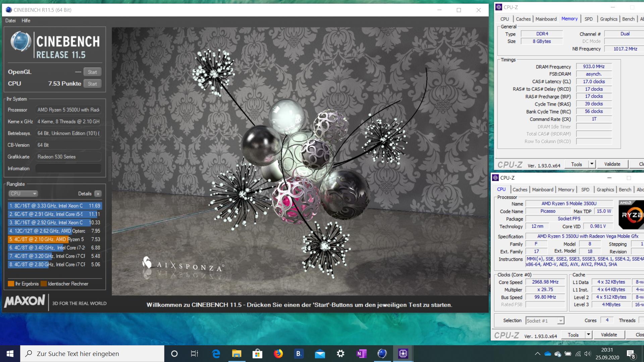Show hidden system tray icons
Viewport: 644px width, 362px height.
tap(537, 354)
